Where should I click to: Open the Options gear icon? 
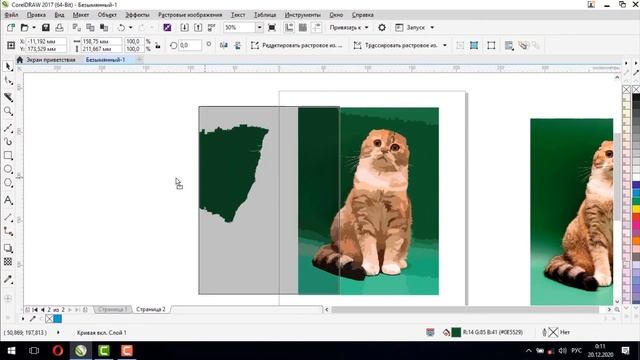382,27
